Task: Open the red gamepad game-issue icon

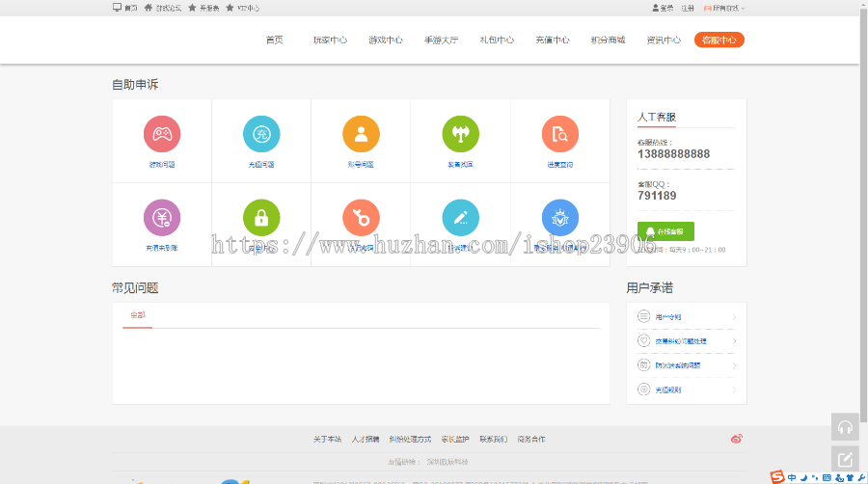Action: coord(162,134)
